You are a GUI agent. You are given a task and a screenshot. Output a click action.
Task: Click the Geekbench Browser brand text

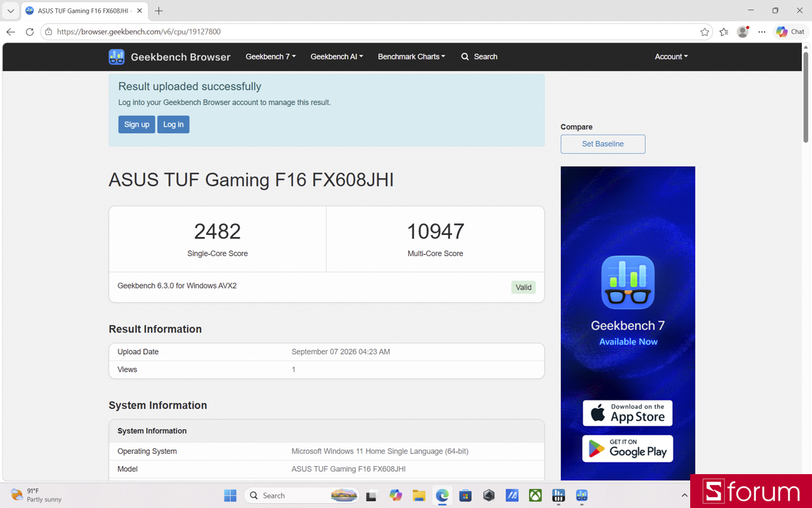tap(181, 57)
